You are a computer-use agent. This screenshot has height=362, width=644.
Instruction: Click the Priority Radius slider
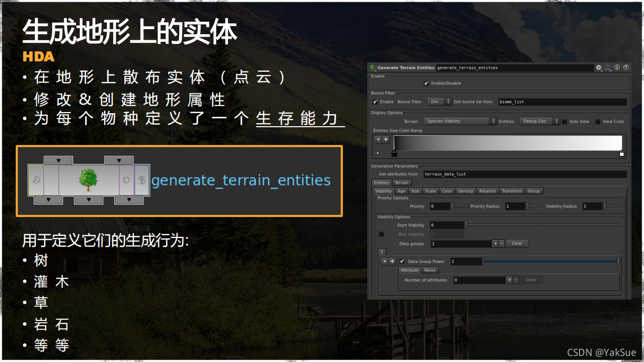coord(535,206)
